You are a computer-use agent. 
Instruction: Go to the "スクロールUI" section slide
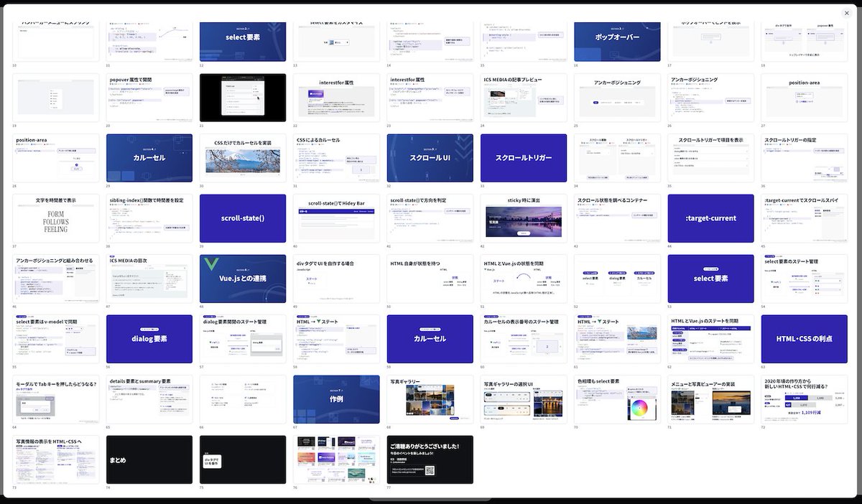point(430,158)
